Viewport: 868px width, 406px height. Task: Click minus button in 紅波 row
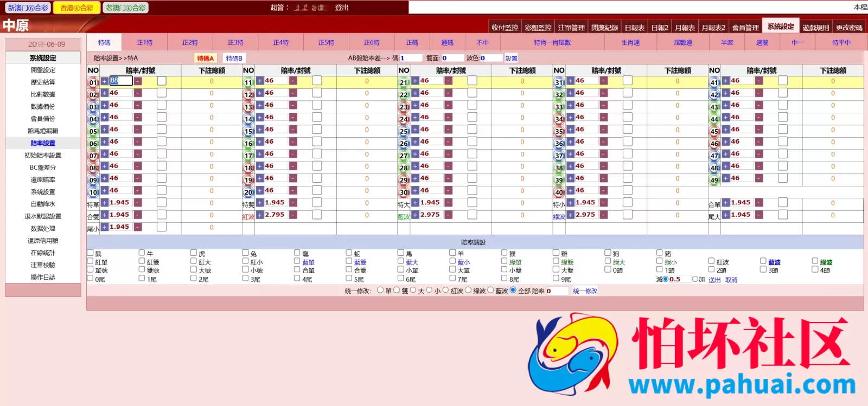293,215
